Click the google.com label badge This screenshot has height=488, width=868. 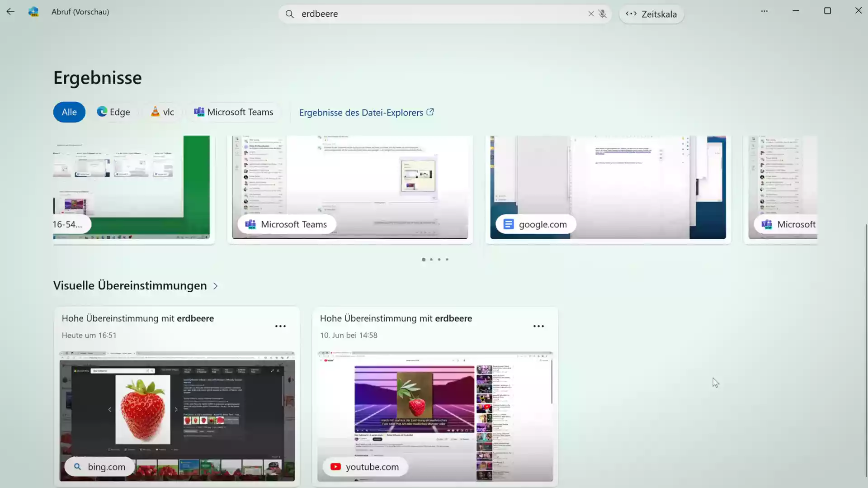(x=536, y=224)
